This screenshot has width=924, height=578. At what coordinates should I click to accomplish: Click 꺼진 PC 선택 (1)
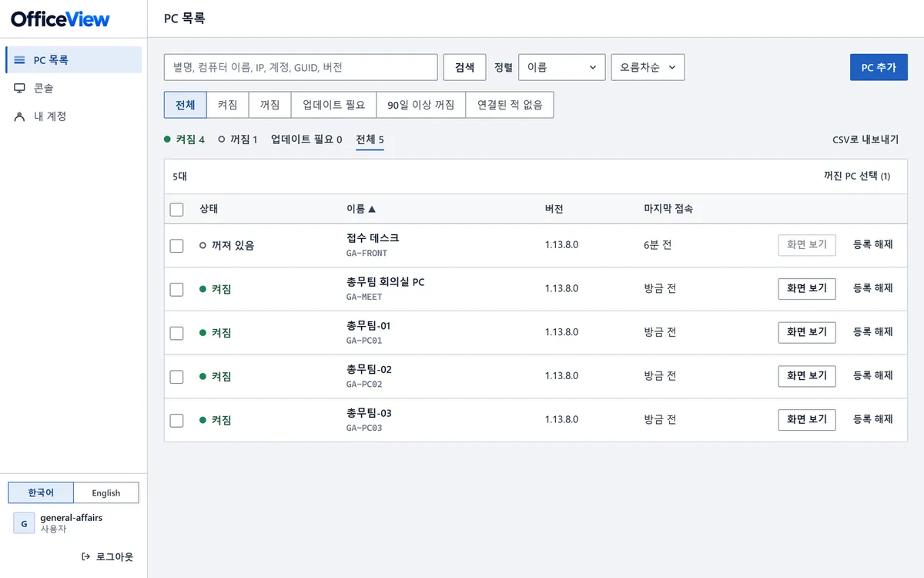[857, 176]
